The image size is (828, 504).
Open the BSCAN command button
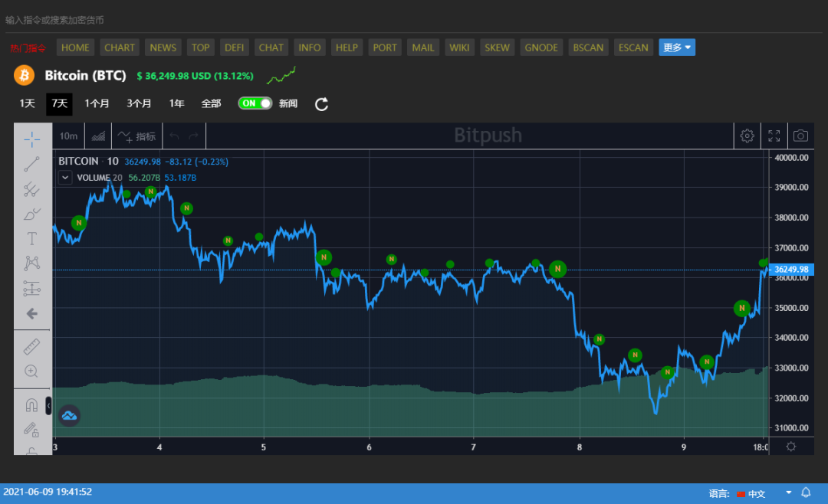(x=588, y=47)
